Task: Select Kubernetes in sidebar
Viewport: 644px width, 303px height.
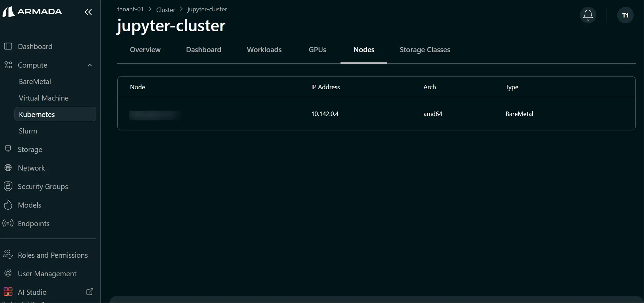Action: tap(55, 114)
